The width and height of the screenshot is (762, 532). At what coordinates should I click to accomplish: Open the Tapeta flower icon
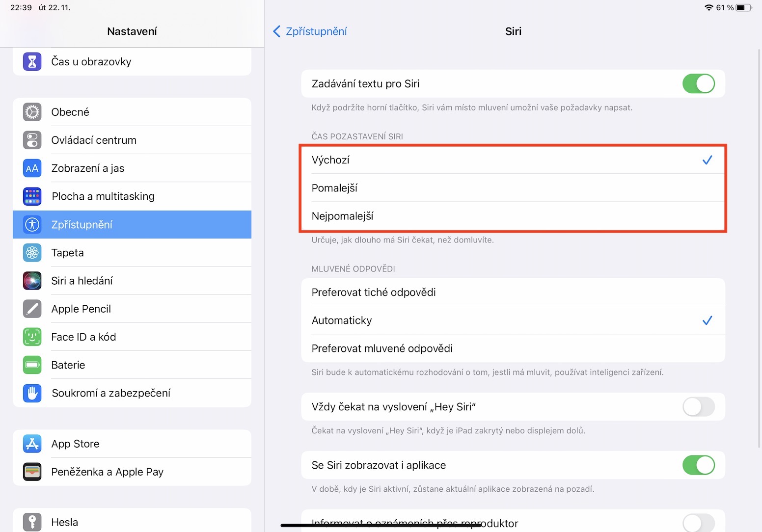(32, 253)
